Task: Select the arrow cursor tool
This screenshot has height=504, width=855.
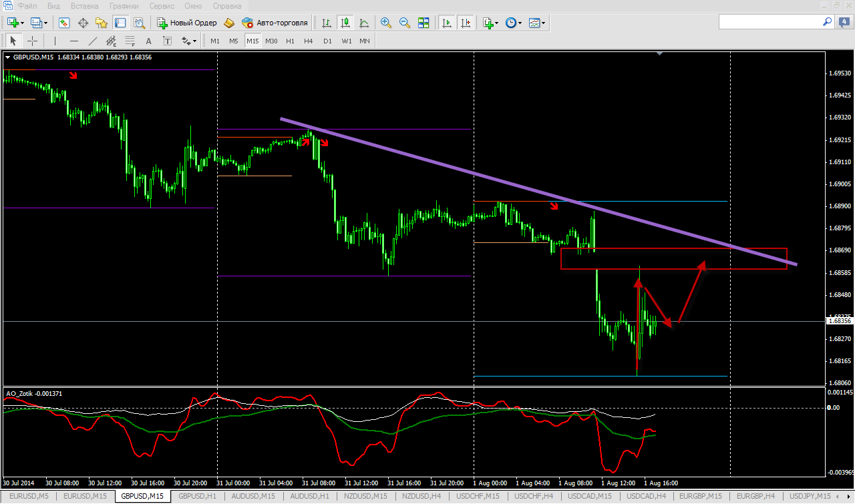Action: 13,41
